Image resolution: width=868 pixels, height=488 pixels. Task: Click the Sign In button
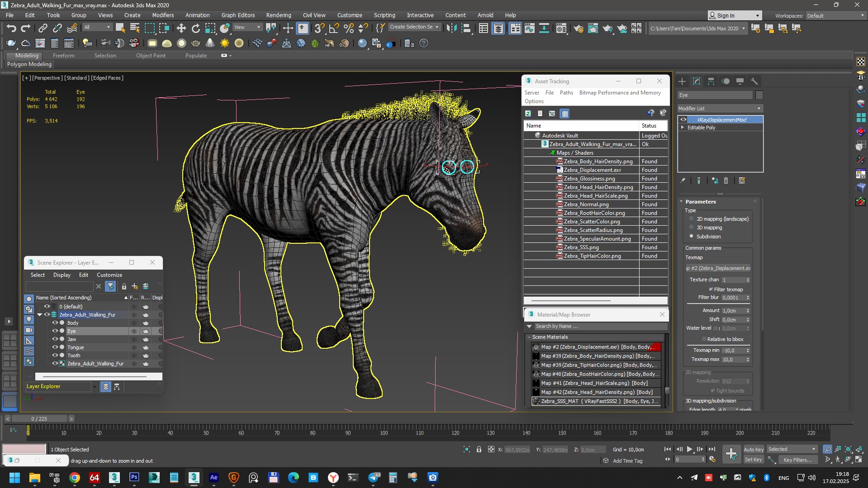click(735, 15)
